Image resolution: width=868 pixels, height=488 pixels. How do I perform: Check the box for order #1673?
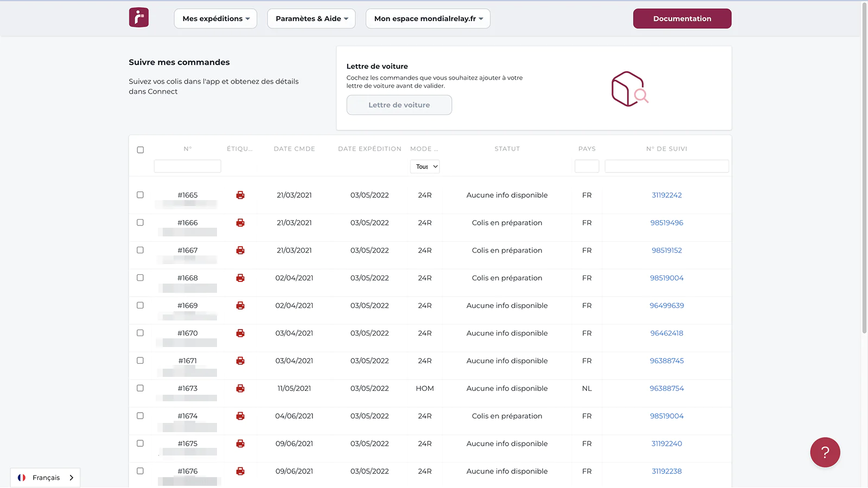(x=140, y=388)
